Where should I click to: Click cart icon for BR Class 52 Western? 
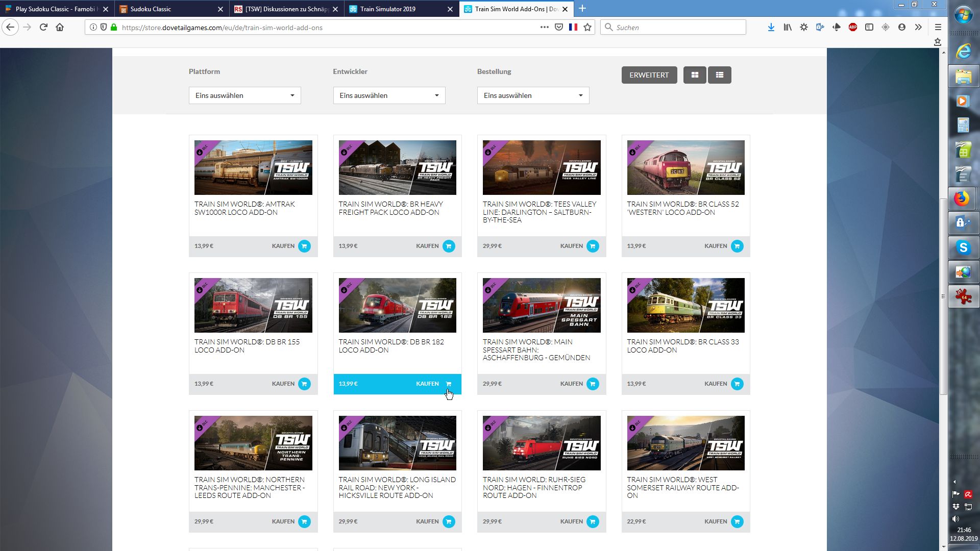[x=737, y=246]
